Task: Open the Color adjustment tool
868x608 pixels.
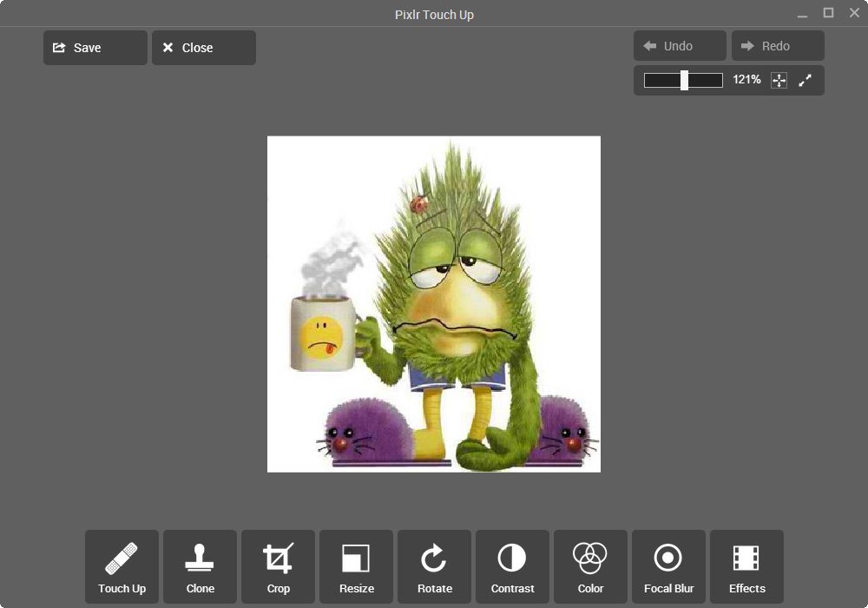Action: click(590, 566)
